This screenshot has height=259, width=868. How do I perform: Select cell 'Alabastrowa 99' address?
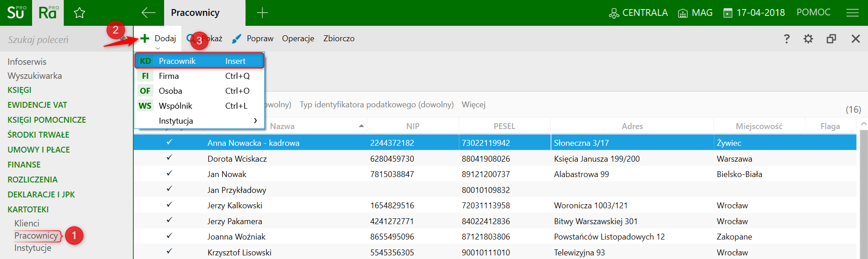(x=581, y=174)
